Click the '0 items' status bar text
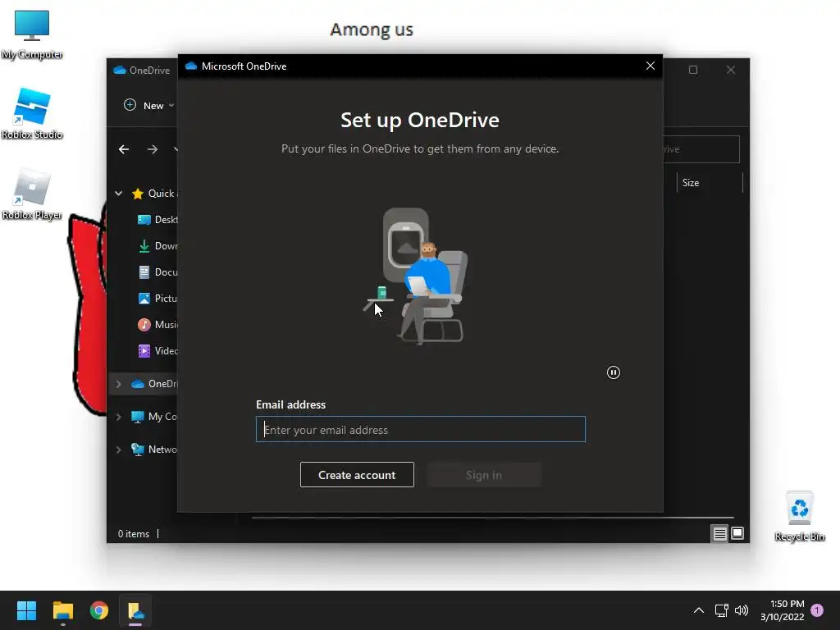 134,533
